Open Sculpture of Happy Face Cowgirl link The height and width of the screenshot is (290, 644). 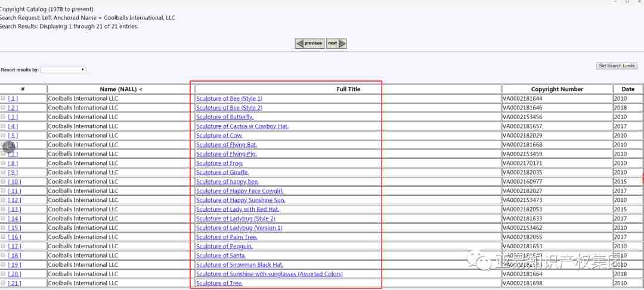pos(240,191)
